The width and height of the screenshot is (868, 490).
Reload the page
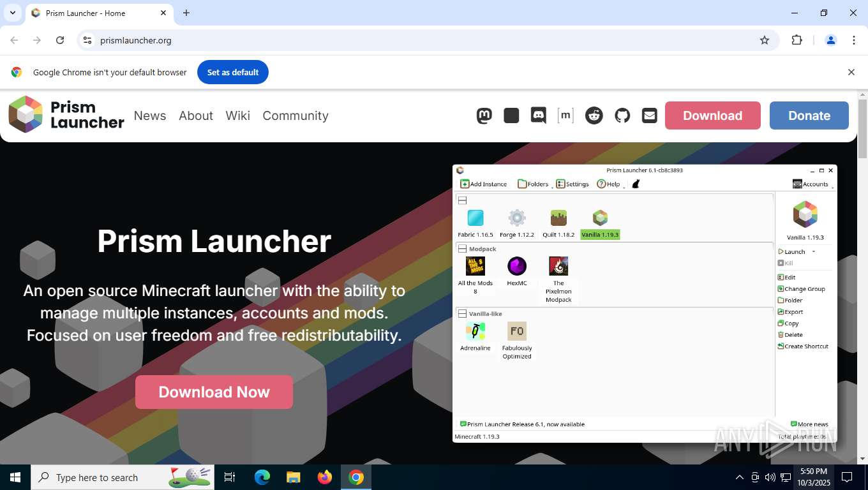pyautogui.click(x=60, y=40)
